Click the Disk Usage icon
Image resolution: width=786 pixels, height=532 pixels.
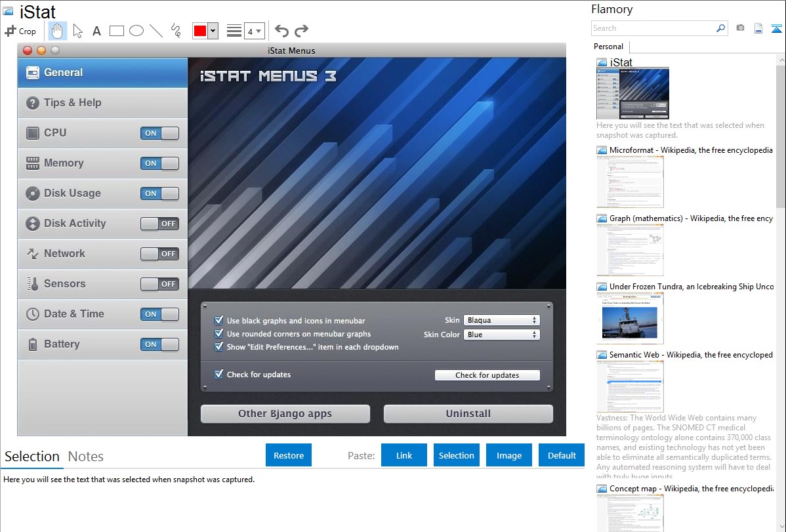33,193
